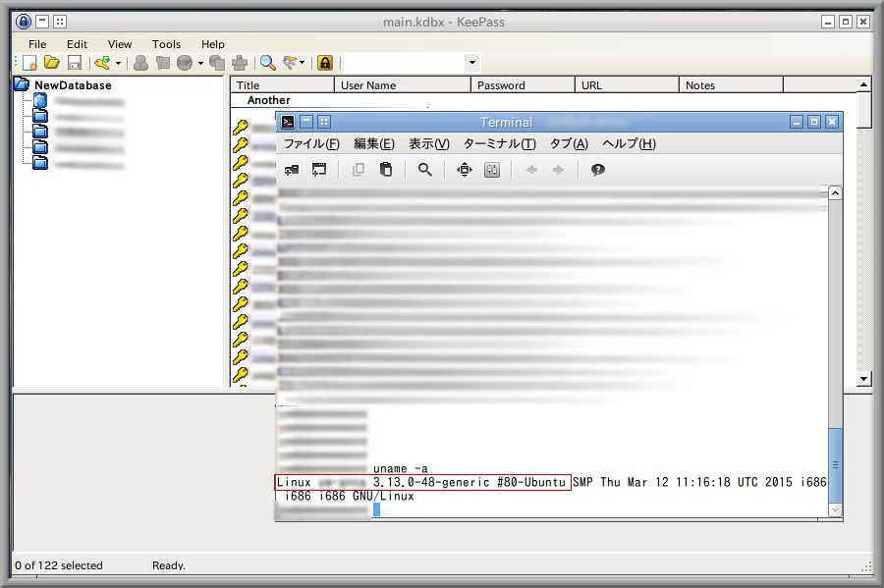
Task: Click the Save database floppy icon
Action: click(x=75, y=63)
